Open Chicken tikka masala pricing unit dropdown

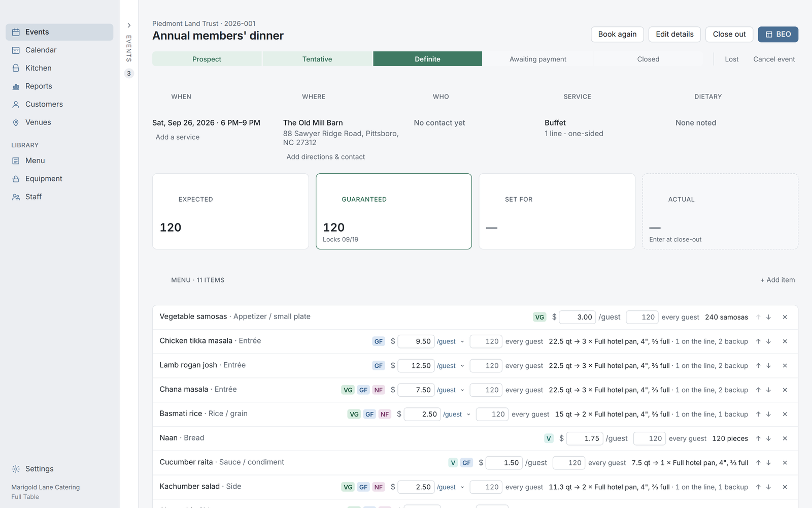[x=451, y=341]
